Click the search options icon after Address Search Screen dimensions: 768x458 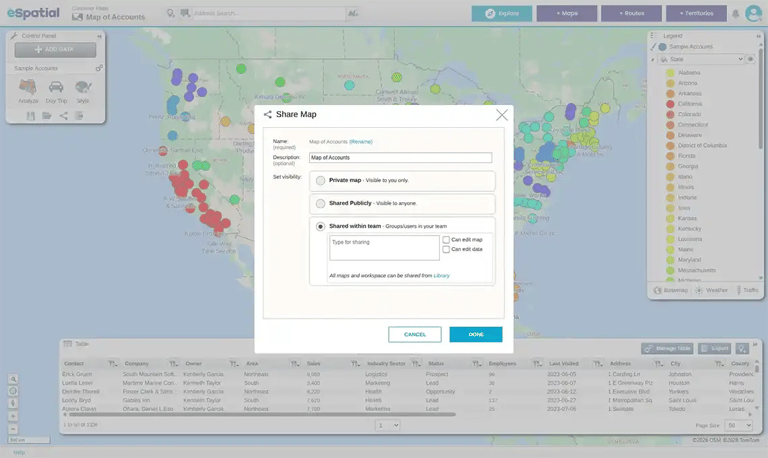click(353, 13)
